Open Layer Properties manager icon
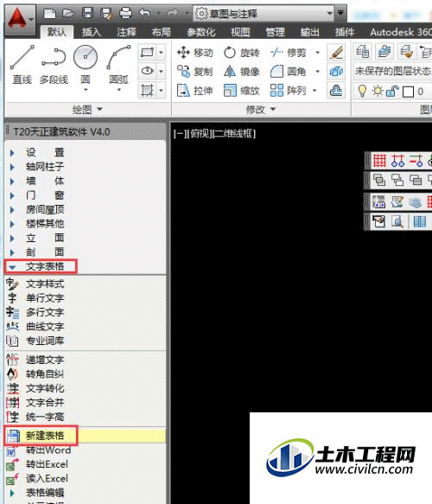This screenshot has height=504, width=432. (x=363, y=52)
